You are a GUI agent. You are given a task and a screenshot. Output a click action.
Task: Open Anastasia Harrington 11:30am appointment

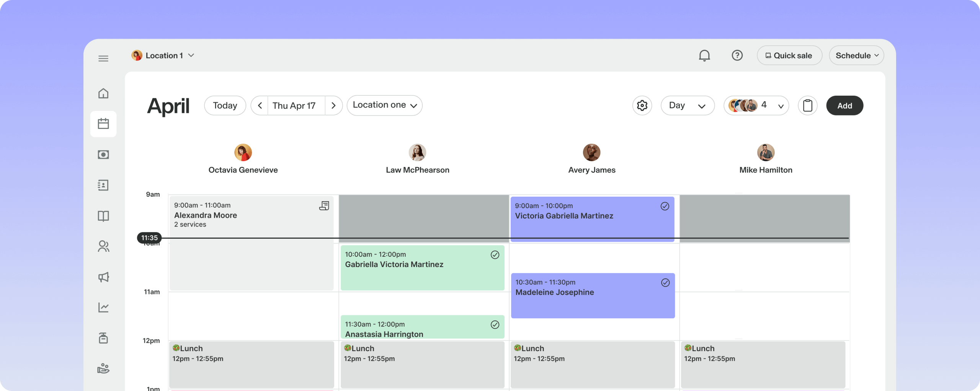(422, 327)
